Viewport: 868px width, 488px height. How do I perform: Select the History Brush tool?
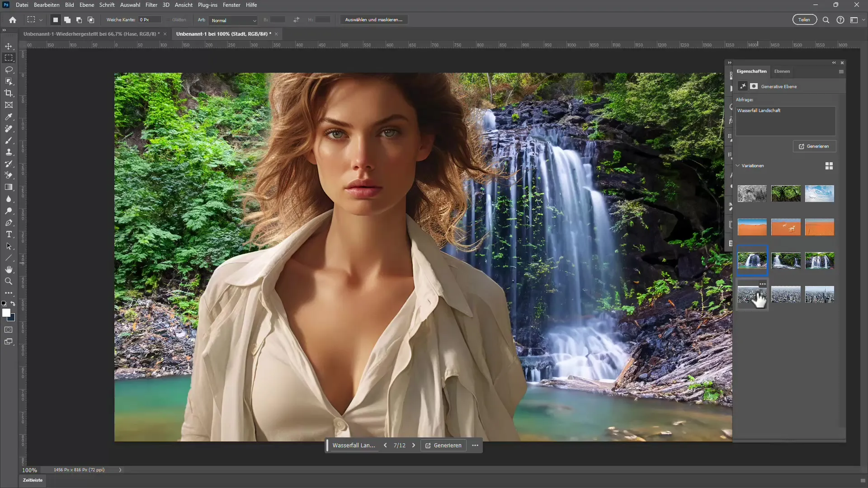[x=9, y=164]
